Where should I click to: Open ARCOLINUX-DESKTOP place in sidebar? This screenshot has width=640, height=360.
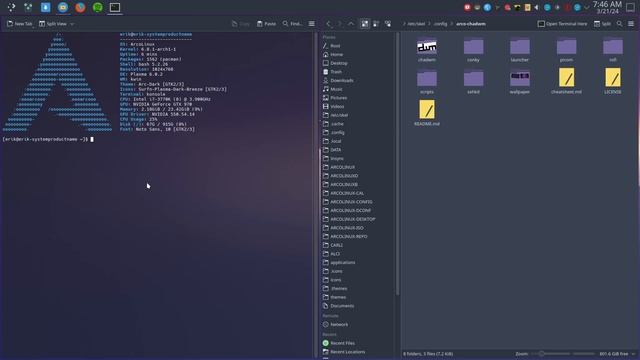click(358, 219)
